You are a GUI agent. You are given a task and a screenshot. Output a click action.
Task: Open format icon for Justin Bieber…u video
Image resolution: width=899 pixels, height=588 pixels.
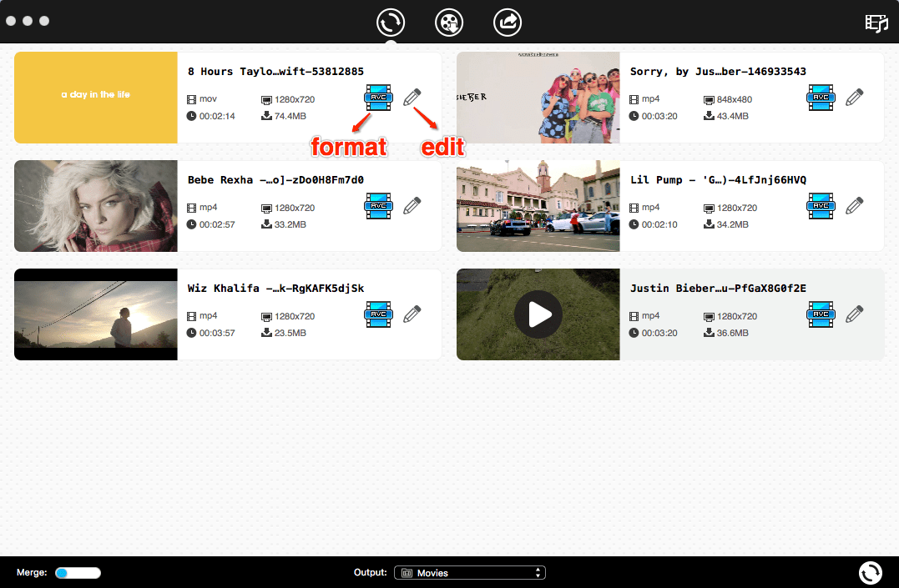click(821, 314)
